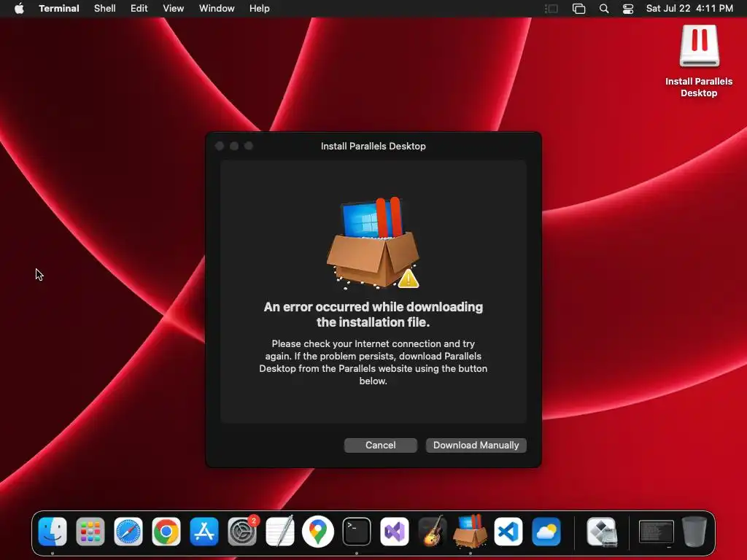Open Finder from the Dock
The image size is (747, 560).
click(x=53, y=532)
